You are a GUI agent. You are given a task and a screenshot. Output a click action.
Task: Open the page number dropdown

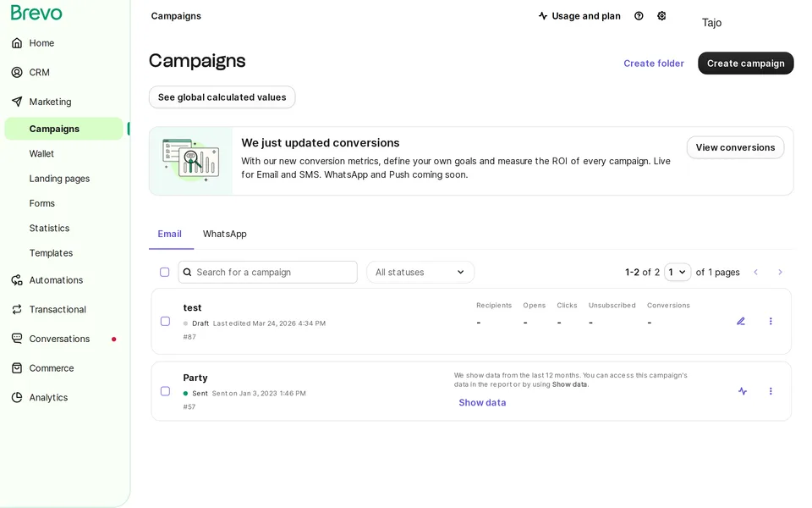coord(678,272)
